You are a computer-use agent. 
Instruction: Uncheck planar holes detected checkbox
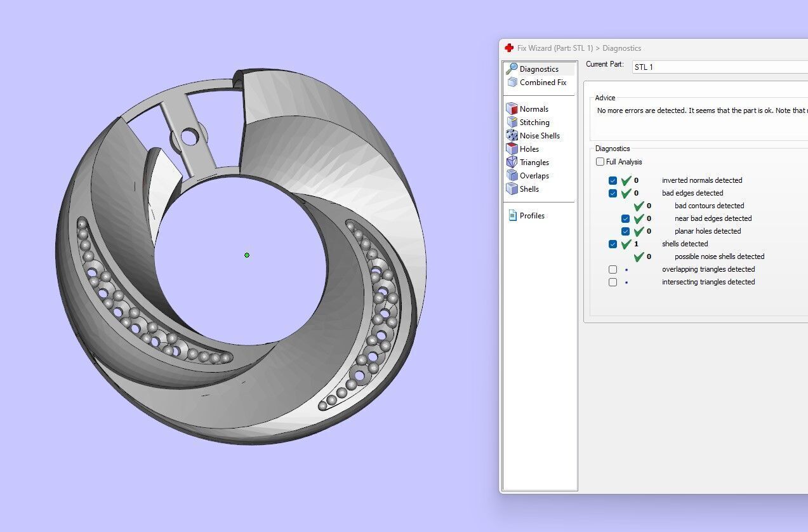tap(625, 231)
